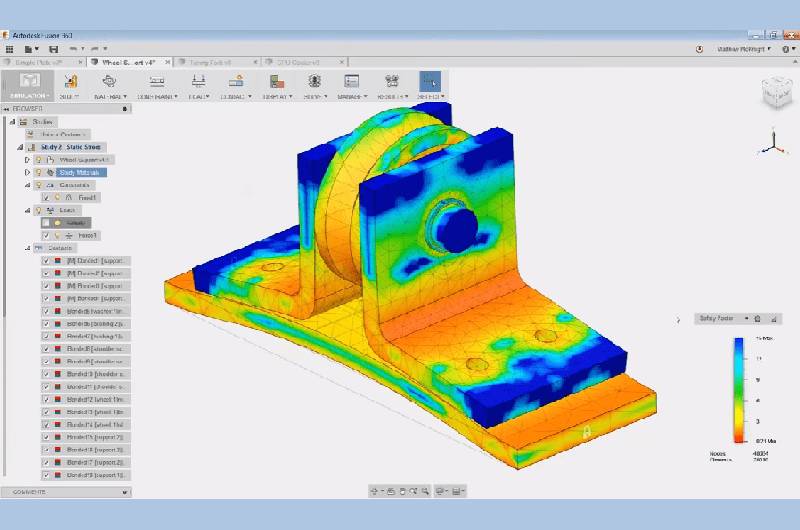Undo the last action
This screenshot has width=800, height=530.
[x=74, y=49]
